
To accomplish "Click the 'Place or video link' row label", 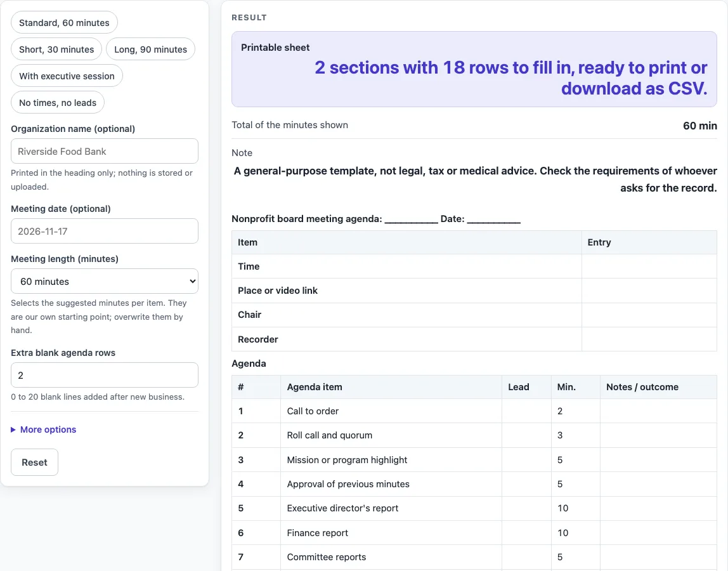I will coord(278,291).
